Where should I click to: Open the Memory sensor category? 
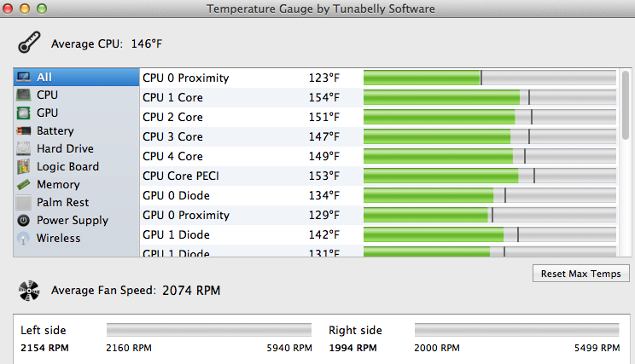76,184
